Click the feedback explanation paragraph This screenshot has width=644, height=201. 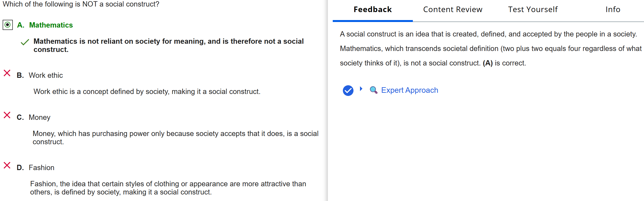coord(490,49)
